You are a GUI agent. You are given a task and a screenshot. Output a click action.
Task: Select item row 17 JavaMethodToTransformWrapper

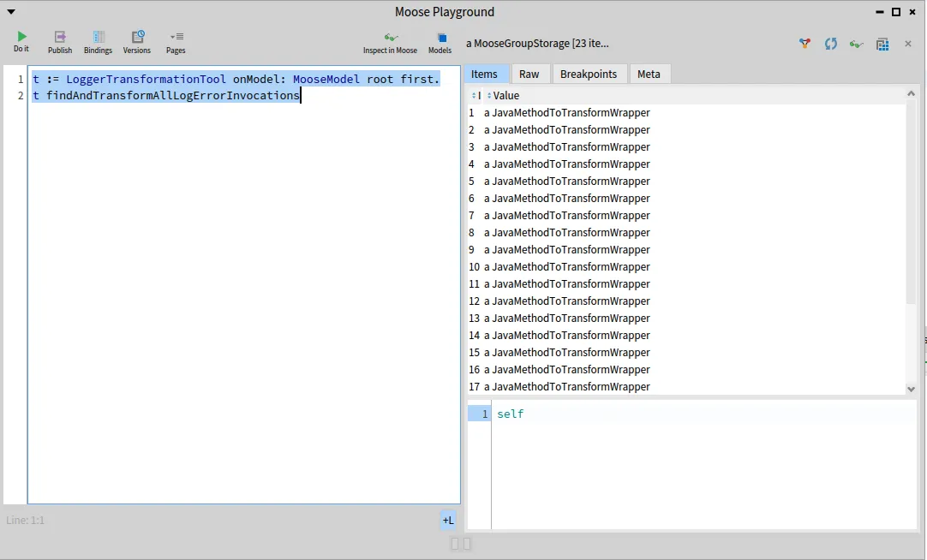pyautogui.click(x=686, y=387)
